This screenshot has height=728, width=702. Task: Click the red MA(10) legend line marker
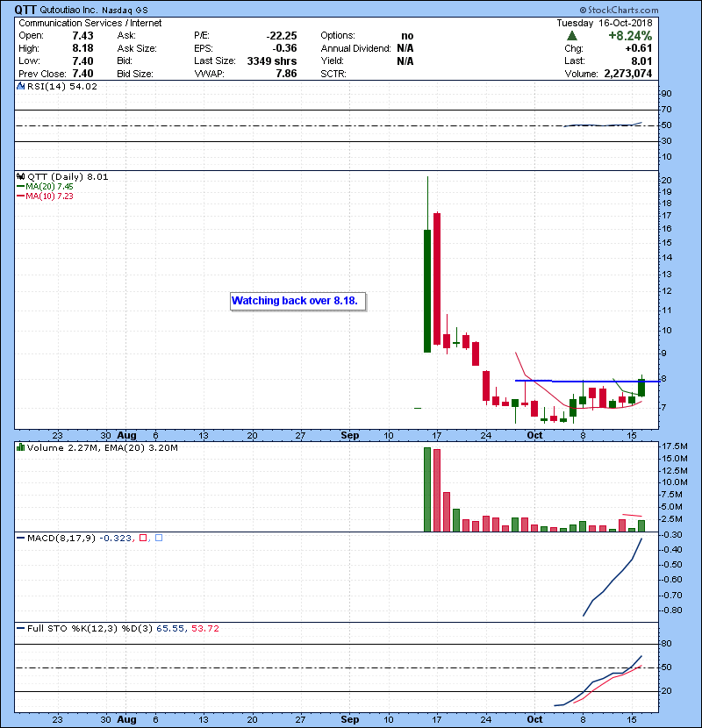(20, 196)
